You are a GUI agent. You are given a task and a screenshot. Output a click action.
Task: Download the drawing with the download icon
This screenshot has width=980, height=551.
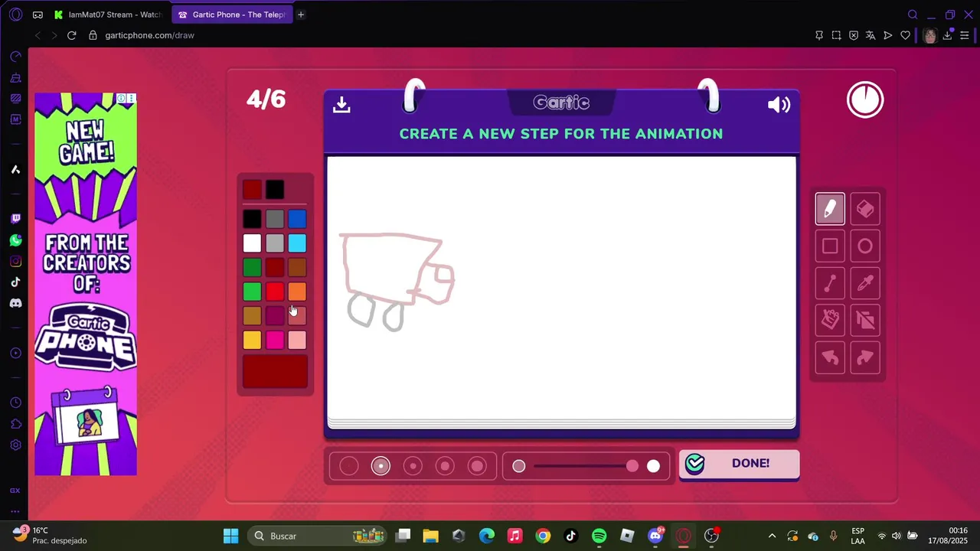tap(341, 105)
